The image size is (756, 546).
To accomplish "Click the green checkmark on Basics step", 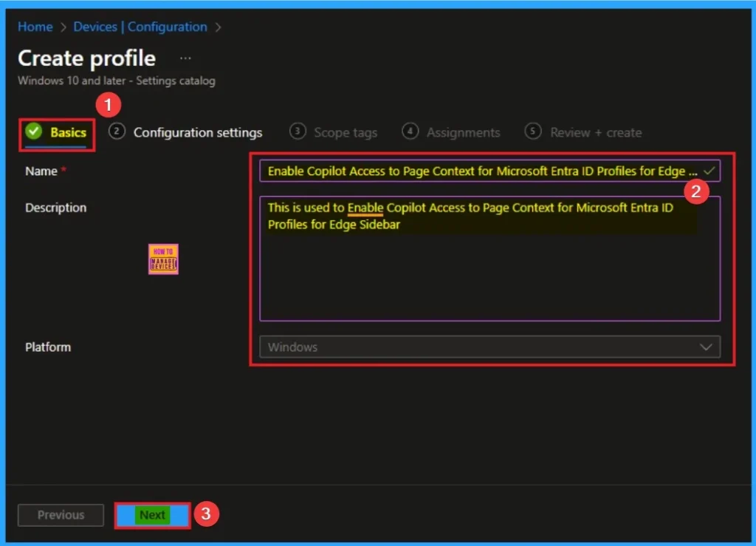I will (x=35, y=132).
